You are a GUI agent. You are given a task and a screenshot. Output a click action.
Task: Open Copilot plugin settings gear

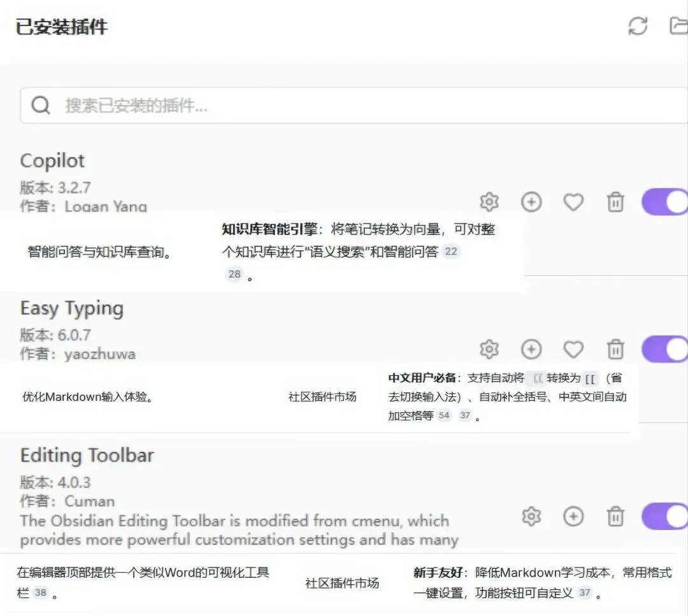click(489, 202)
